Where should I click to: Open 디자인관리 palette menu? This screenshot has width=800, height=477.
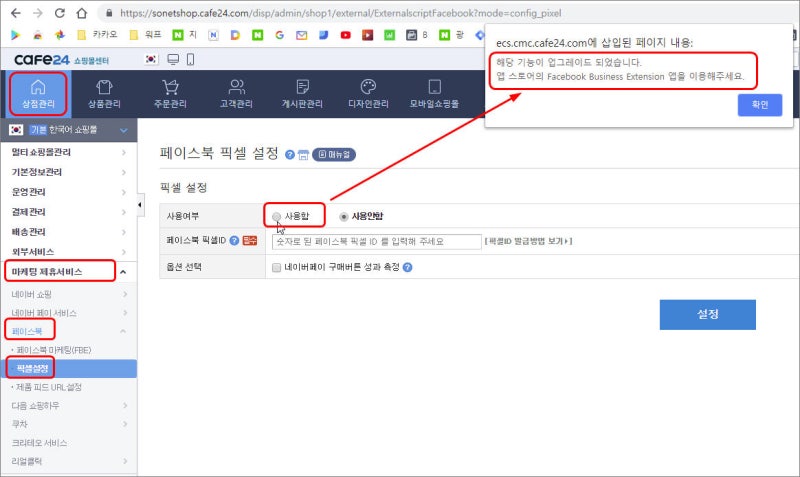[x=368, y=94]
